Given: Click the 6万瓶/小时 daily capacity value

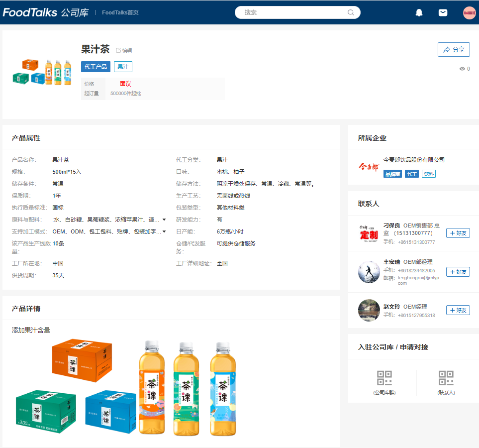Looking at the screenshot, I should click(x=230, y=231).
